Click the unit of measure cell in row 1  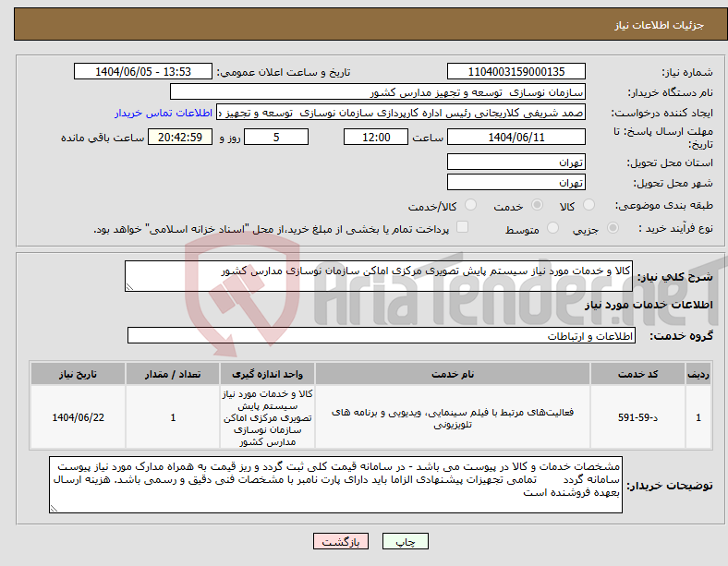click(x=267, y=417)
